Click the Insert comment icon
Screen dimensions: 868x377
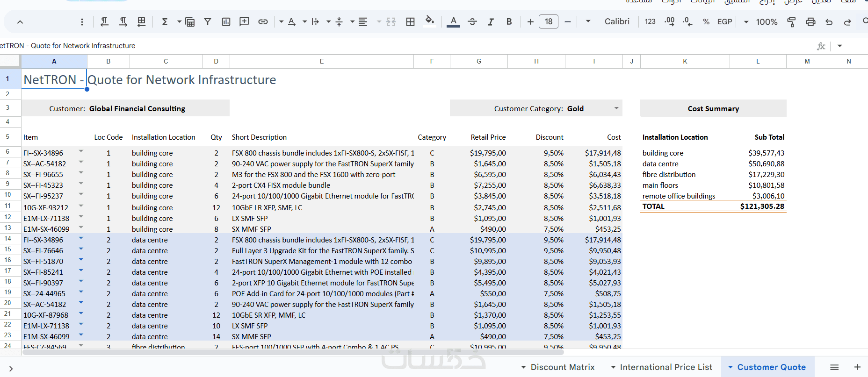[244, 21]
